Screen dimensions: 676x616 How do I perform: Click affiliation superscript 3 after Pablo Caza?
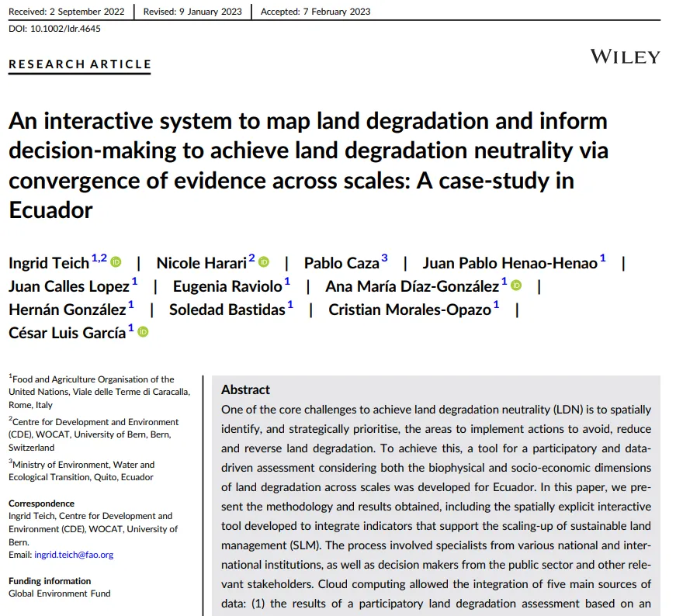tap(384, 259)
